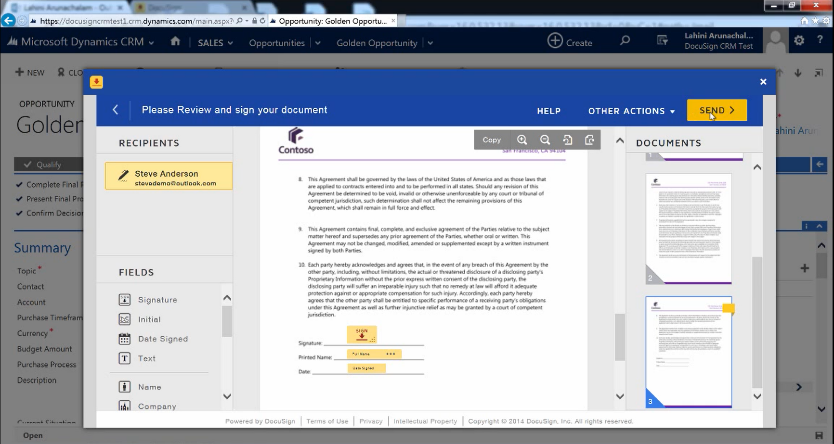The height and width of the screenshot is (444, 834).
Task: Select the Date Signed field label
Action: (163, 339)
